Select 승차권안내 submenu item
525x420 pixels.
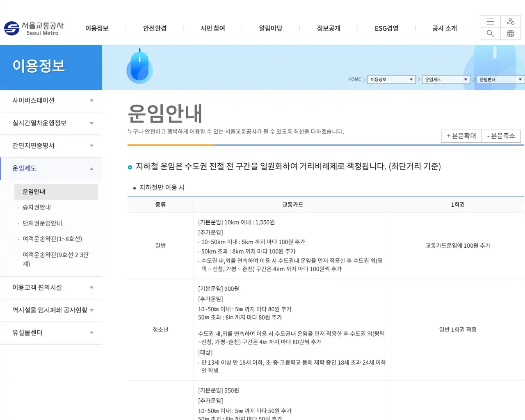coord(56,208)
